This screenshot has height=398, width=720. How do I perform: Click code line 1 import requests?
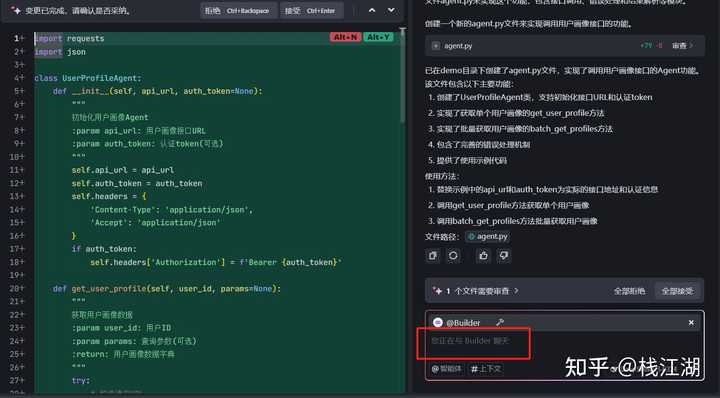(x=70, y=39)
